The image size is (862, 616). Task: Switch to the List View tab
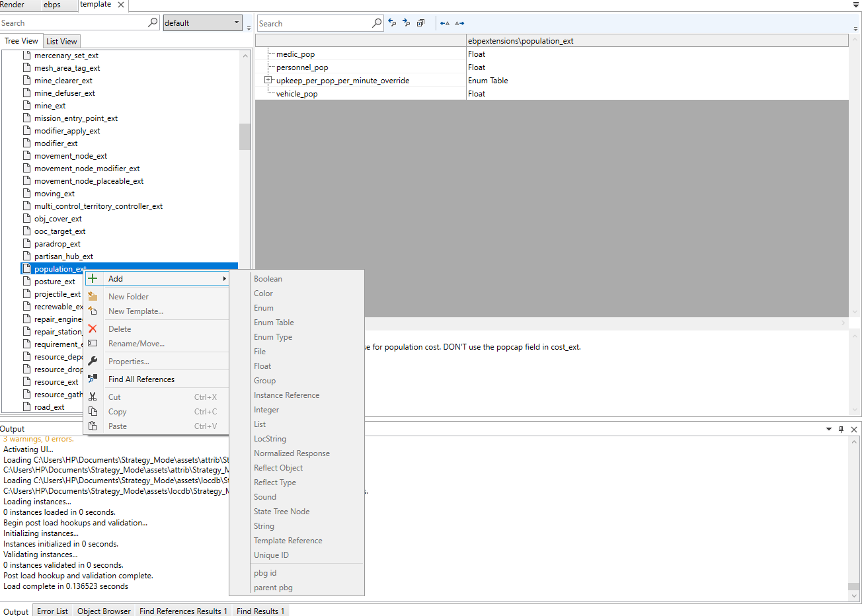(61, 41)
